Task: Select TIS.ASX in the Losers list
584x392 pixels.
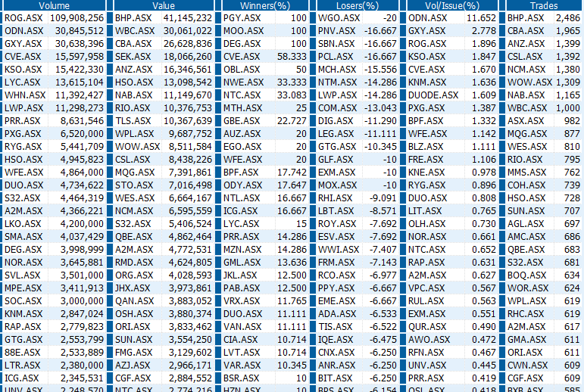Action: pyautogui.click(x=335, y=327)
